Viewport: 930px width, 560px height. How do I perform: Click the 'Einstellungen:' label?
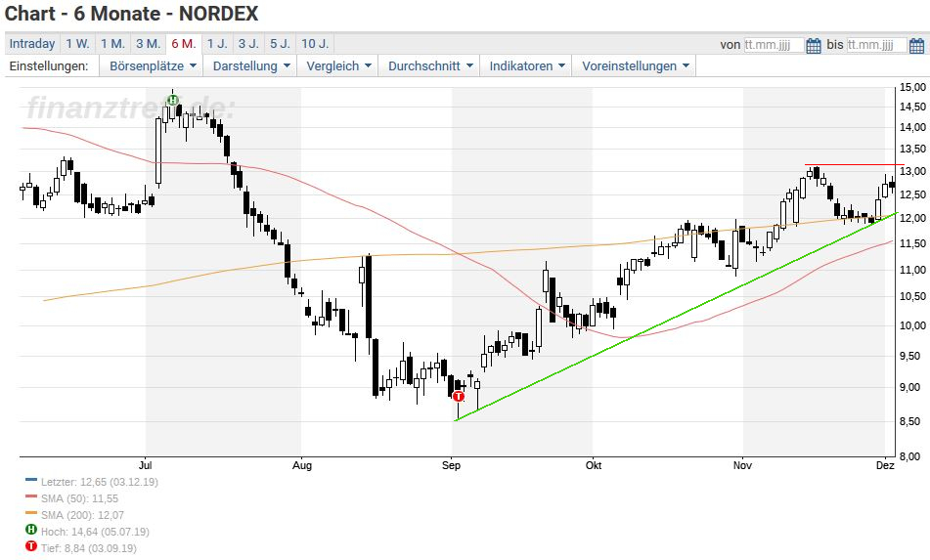(49, 65)
